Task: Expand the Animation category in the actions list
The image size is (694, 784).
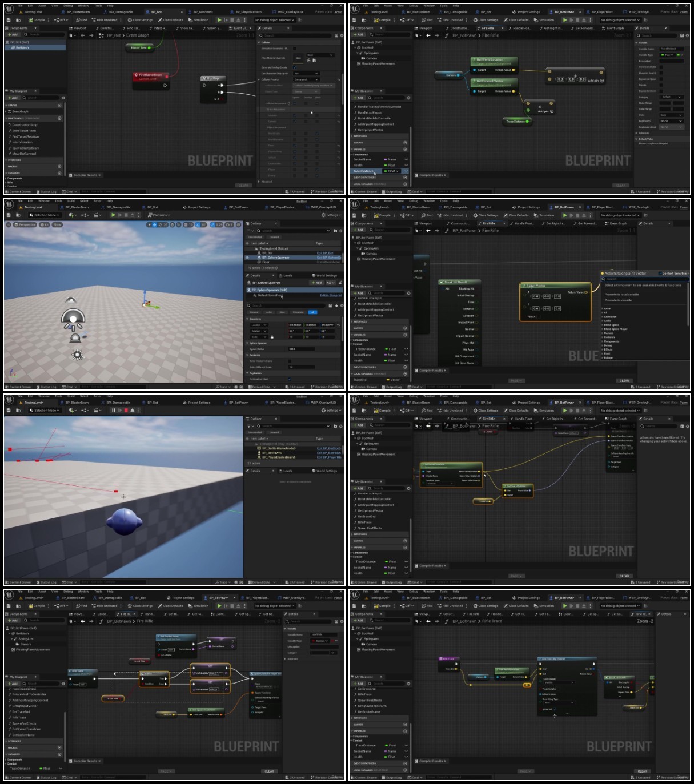Action: [609, 317]
